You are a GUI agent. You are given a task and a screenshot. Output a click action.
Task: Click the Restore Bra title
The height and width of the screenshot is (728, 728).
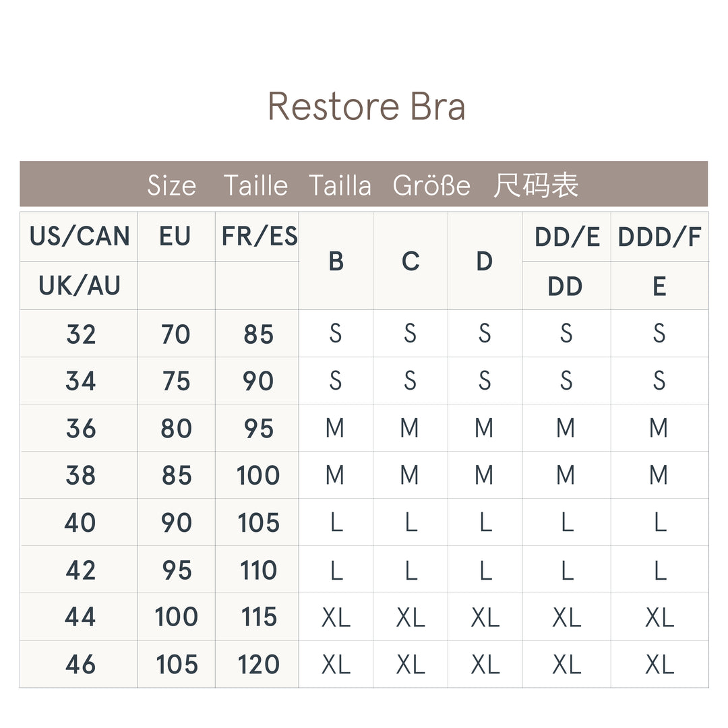coord(367,107)
